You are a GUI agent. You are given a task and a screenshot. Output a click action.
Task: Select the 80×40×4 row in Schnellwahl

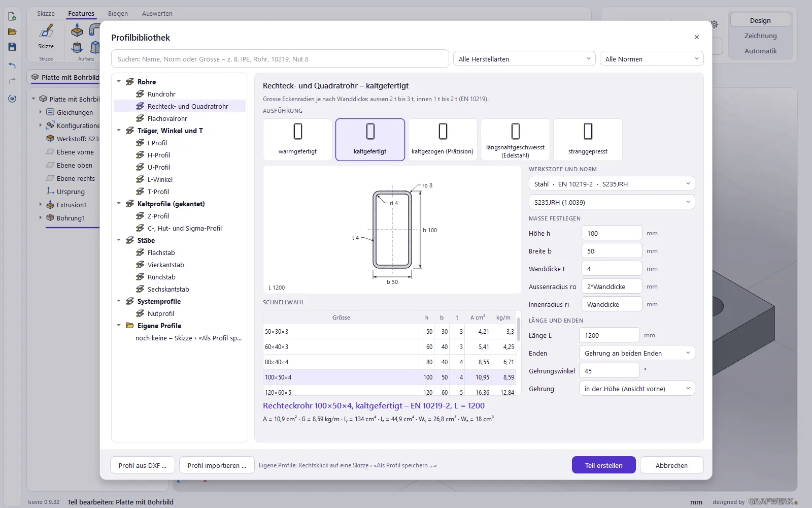coord(389,362)
